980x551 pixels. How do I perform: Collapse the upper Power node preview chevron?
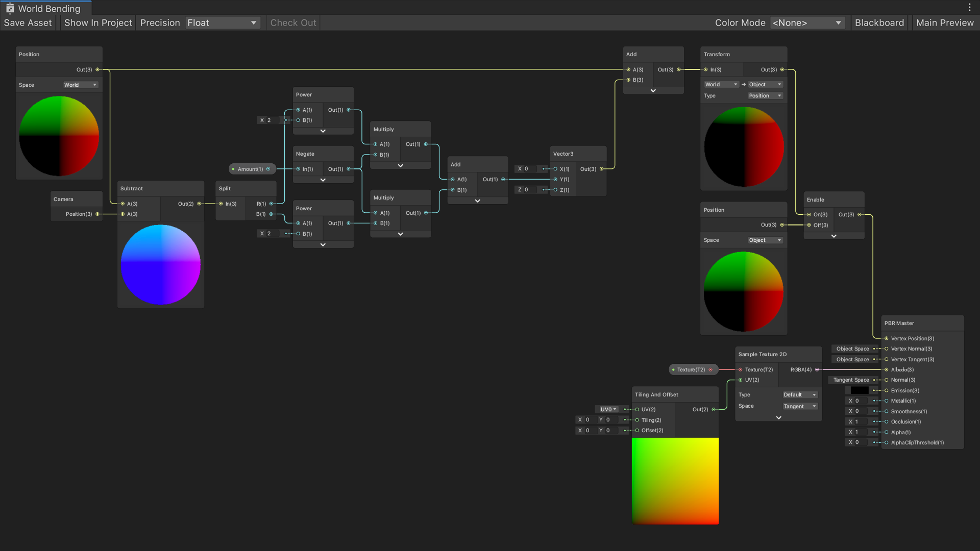[323, 131]
